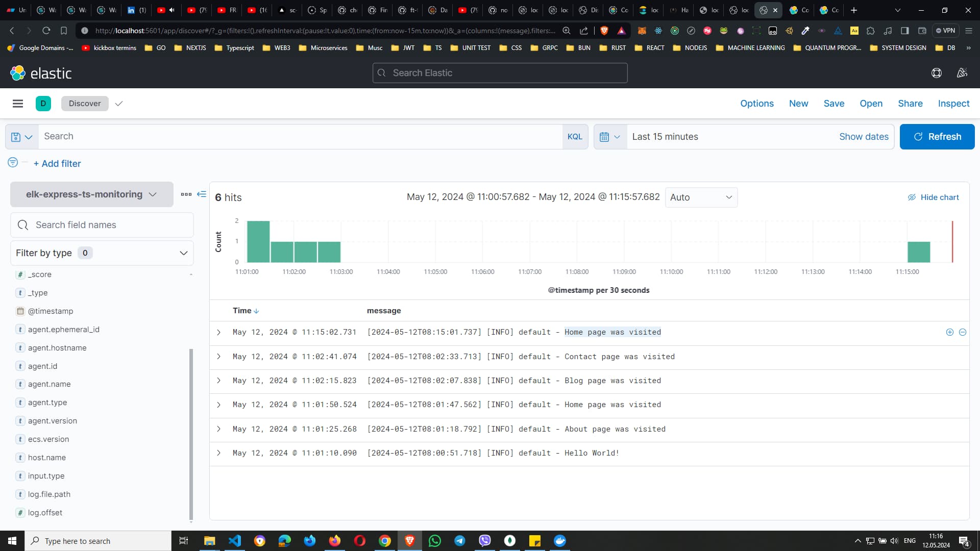
Task: Expand the first log document row
Action: tap(219, 332)
